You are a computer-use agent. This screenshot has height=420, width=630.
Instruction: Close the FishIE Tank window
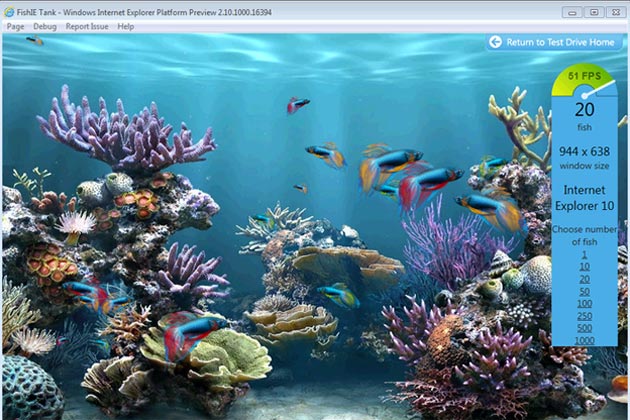(616, 12)
